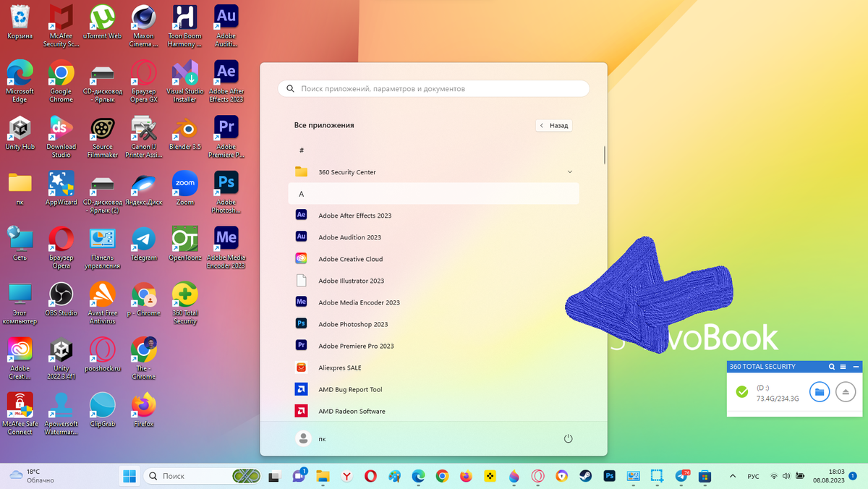Screen dimensions: 868x489
Task: Open AMD Bug Report Tool entry
Action: tap(433, 389)
